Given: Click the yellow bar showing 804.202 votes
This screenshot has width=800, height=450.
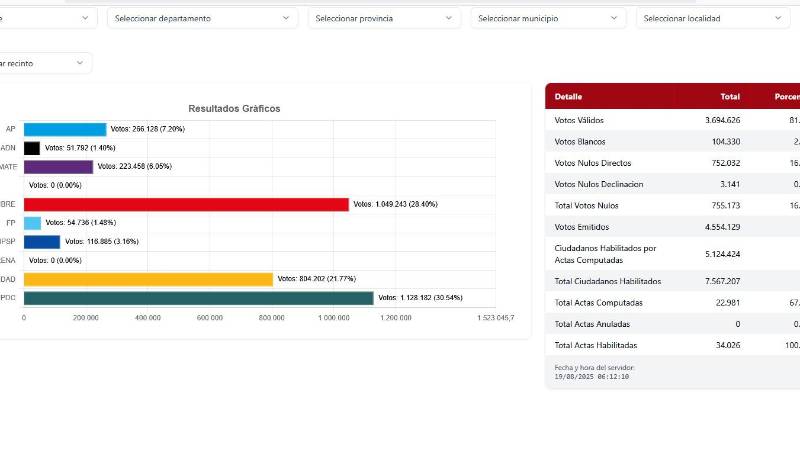Looking at the screenshot, I should [148, 279].
